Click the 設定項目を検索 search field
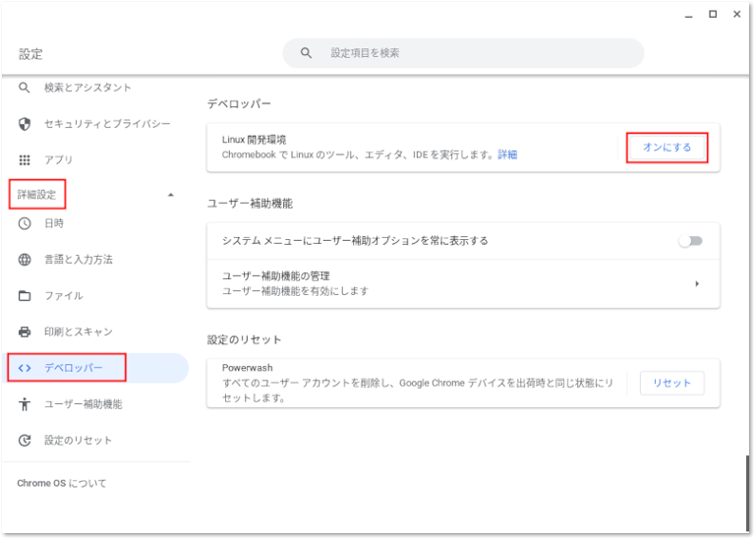Image resolution: width=756 pixels, height=540 pixels. 472,53
